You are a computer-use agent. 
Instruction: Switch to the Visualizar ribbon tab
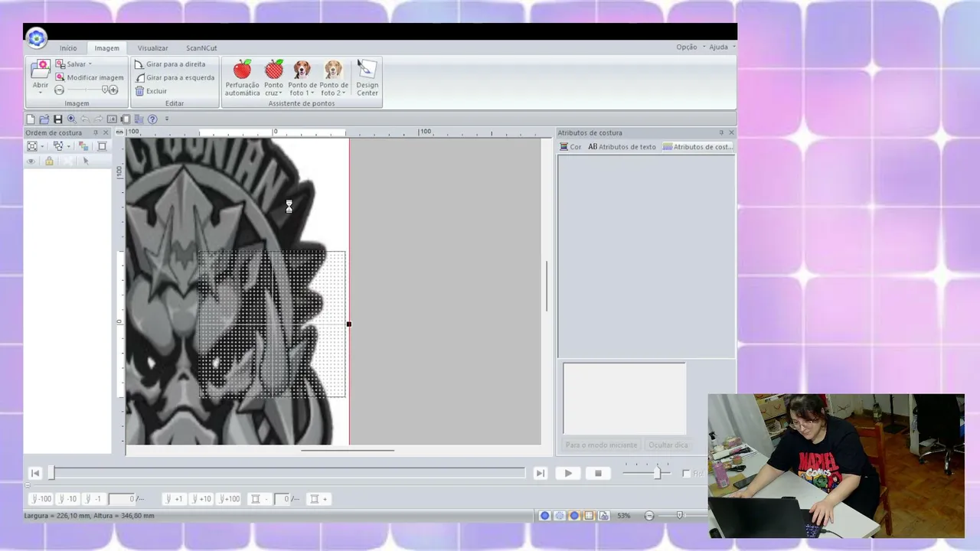[153, 48]
